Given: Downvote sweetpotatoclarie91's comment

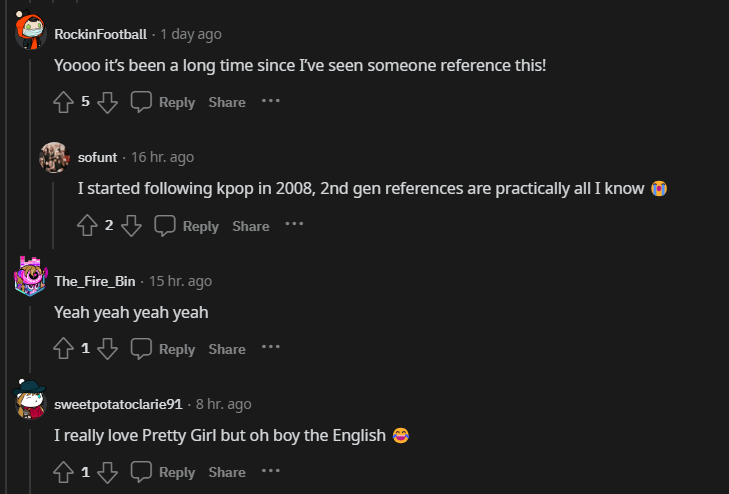Looking at the screenshot, I should (x=108, y=472).
